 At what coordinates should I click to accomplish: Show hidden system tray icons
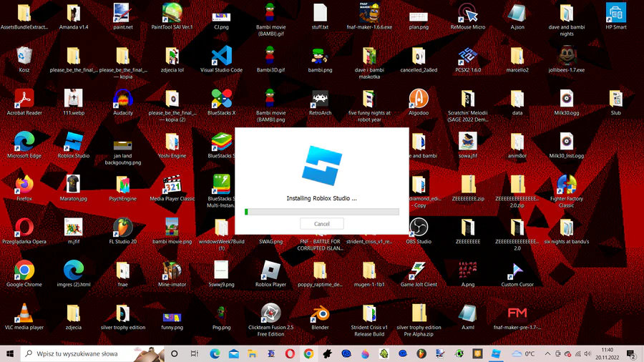click(547, 353)
